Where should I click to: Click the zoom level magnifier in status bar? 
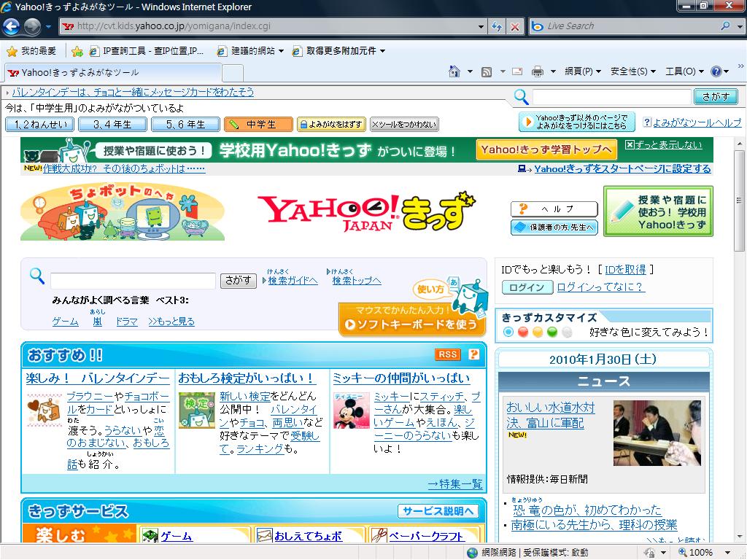(x=683, y=552)
